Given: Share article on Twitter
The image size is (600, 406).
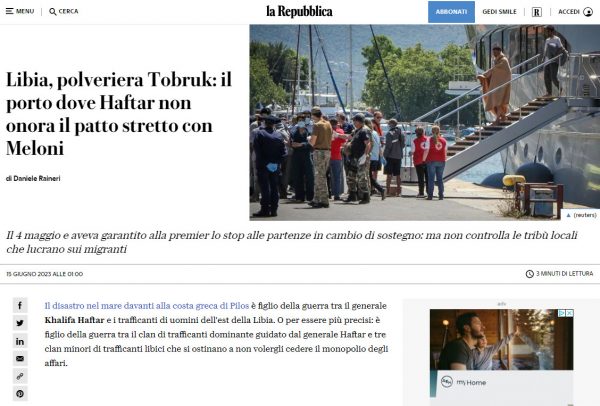Looking at the screenshot, I should pos(20,323).
